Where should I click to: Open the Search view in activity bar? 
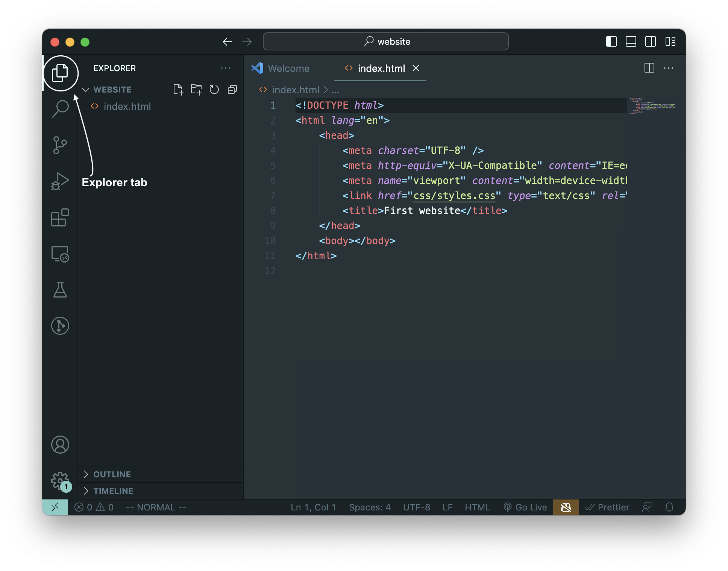point(60,109)
